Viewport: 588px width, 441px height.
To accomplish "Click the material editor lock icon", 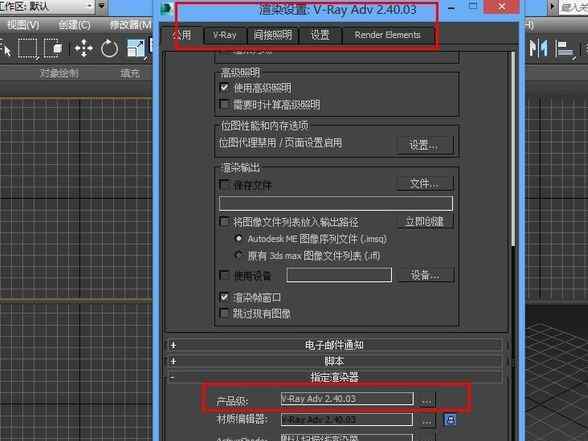I will (450, 420).
